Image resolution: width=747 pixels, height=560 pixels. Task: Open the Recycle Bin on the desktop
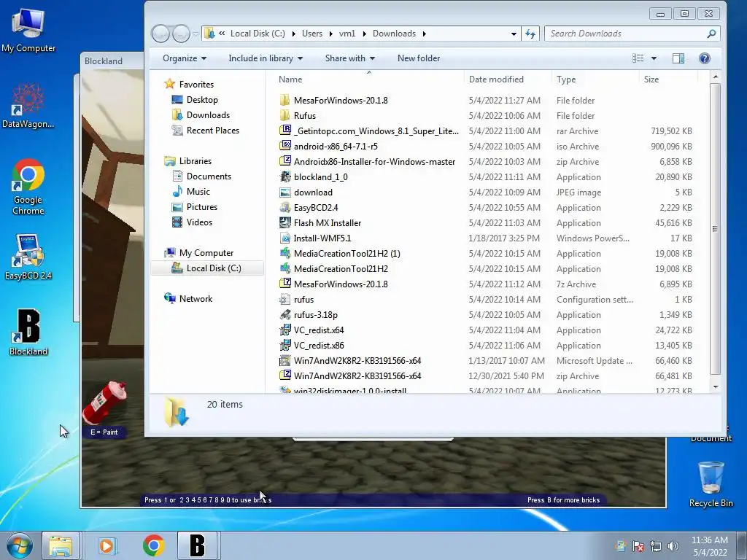tap(711, 484)
